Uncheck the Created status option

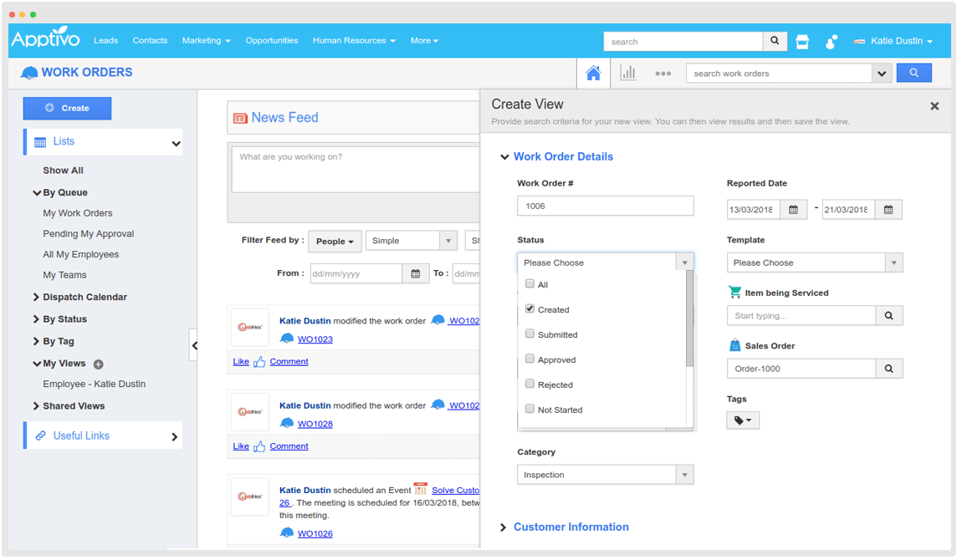(532, 310)
